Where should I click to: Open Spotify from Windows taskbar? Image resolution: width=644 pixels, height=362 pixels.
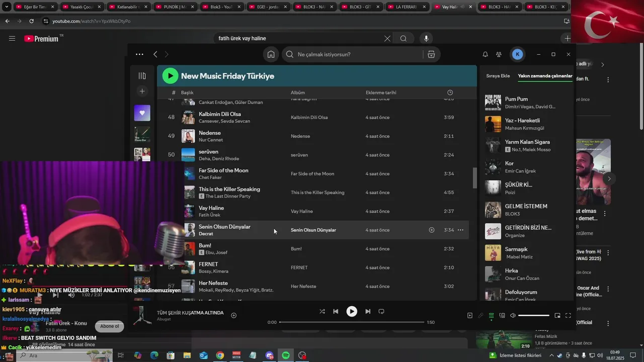(x=286, y=355)
